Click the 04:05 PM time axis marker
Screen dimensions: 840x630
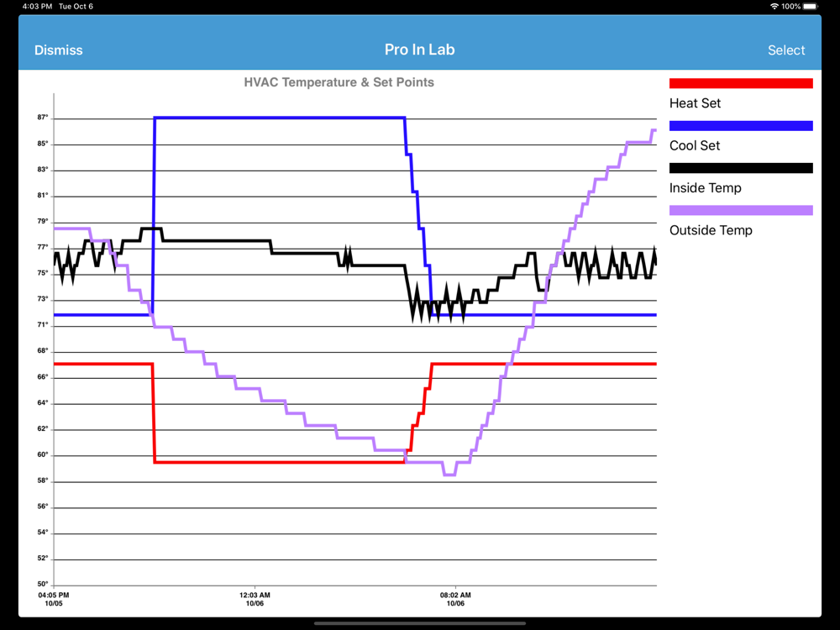click(x=54, y=599)
